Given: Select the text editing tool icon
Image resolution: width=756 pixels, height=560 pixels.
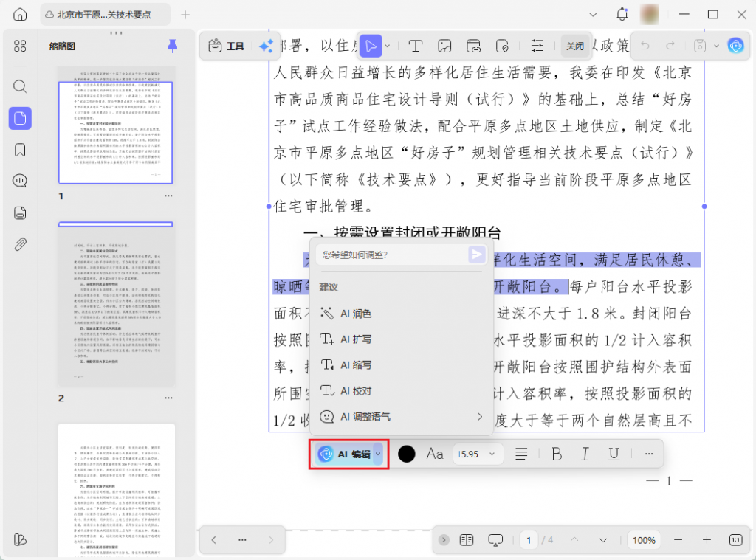Looking at the screenshot, I should click(x=416, y=46).
